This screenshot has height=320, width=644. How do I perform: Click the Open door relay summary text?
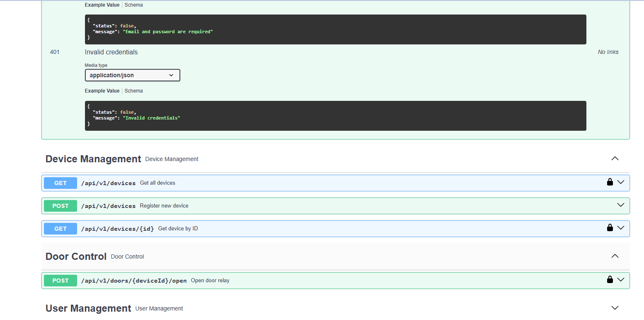pos(210,281)
